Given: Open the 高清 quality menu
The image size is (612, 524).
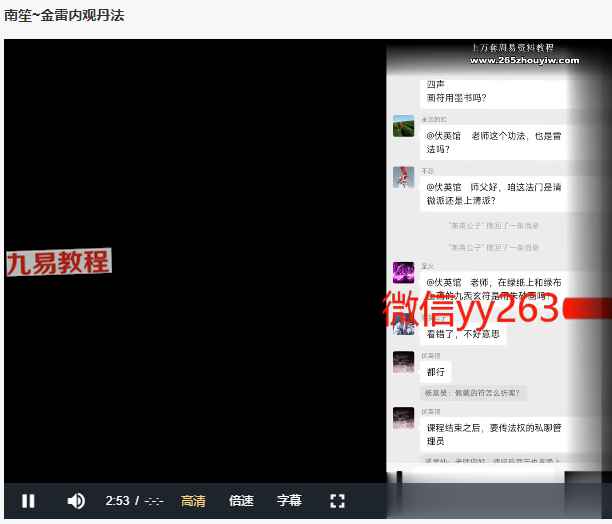Looking at the screenshot, I should [193, 500].
